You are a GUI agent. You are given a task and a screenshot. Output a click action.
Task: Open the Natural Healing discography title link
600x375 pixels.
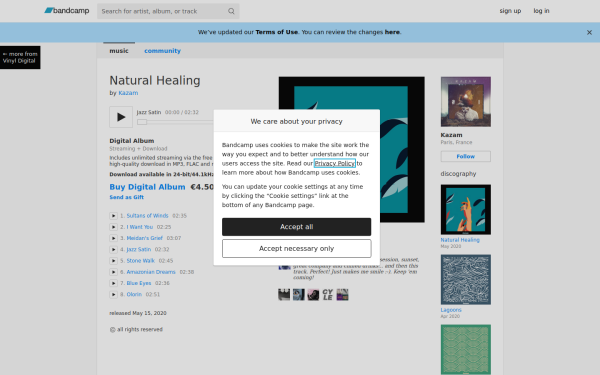tap(460, 240)
